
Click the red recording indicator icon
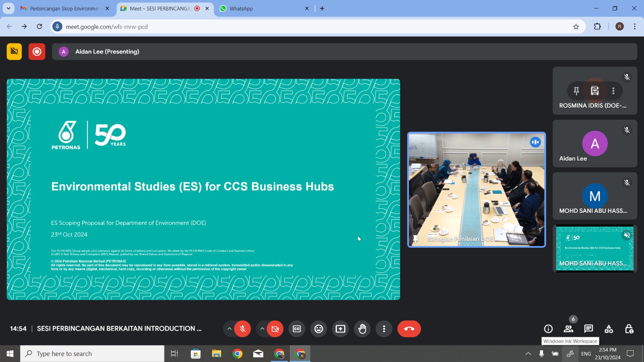pos(37,51)
